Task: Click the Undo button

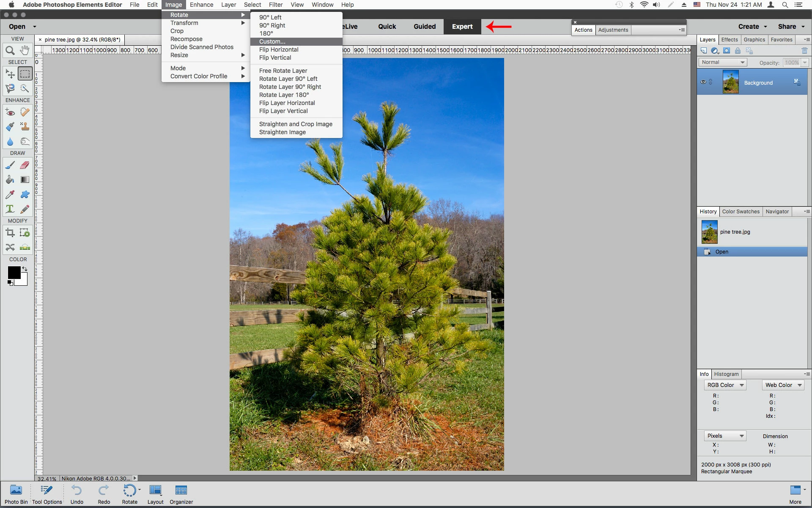Action: point(77,494)
